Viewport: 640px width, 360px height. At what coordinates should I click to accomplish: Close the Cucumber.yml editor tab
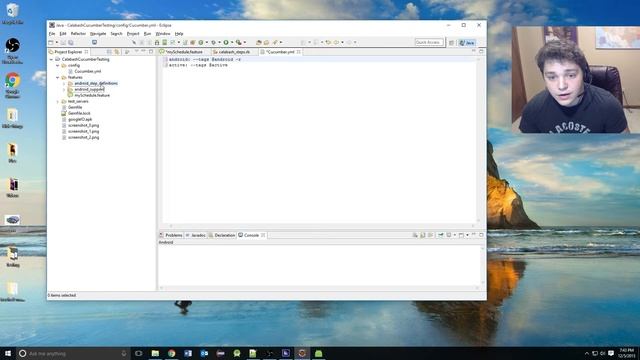tap(299, 52)
